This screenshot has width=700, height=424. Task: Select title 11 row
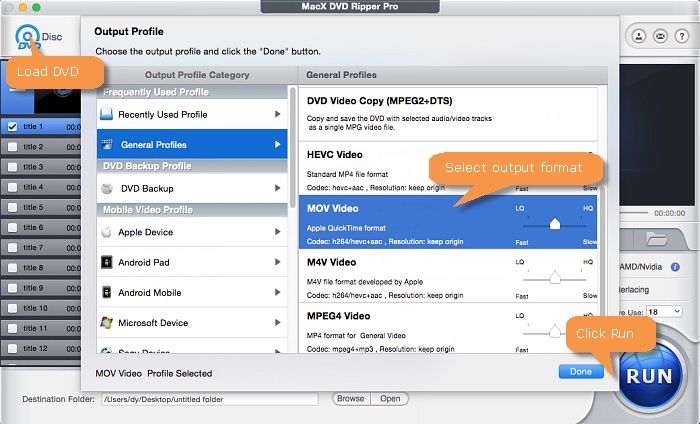pyautogui.click(x=41, y=328)
